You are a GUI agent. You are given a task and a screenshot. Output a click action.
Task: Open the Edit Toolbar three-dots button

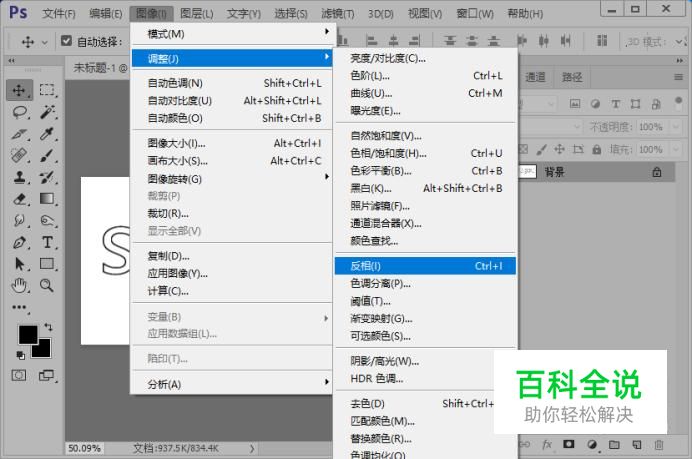tap(19, 307)
